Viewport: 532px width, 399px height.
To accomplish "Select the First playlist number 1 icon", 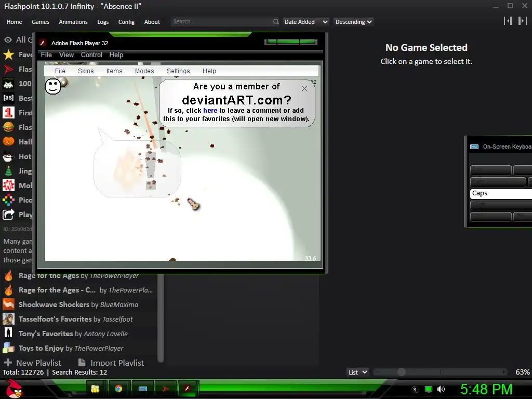I will click(x=8, y=113).
